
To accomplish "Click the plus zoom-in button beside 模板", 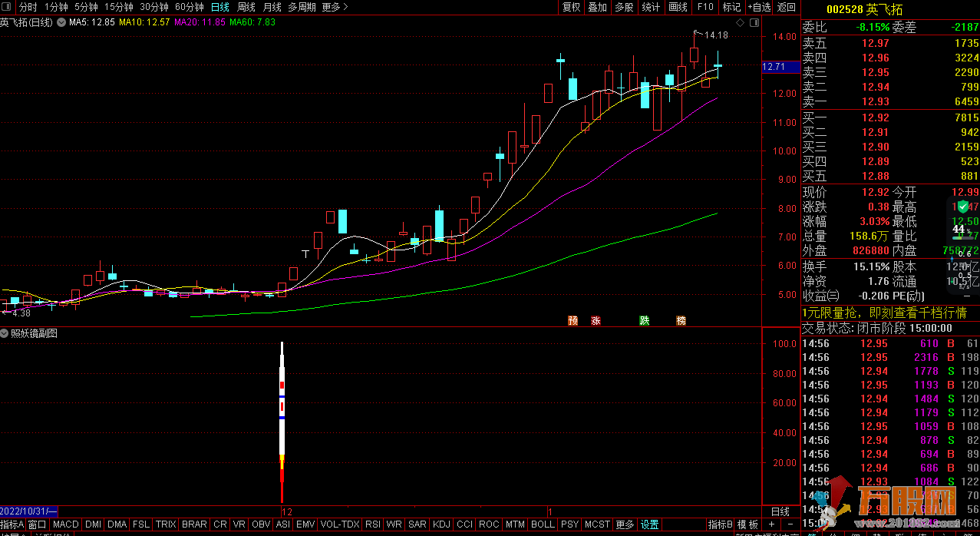I will click(x=770, y=524).
